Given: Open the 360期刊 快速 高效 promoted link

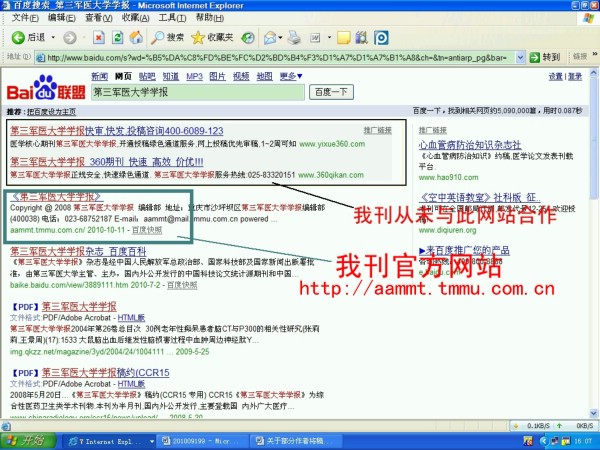Looking at the screenshot, I should click(107, 161).
